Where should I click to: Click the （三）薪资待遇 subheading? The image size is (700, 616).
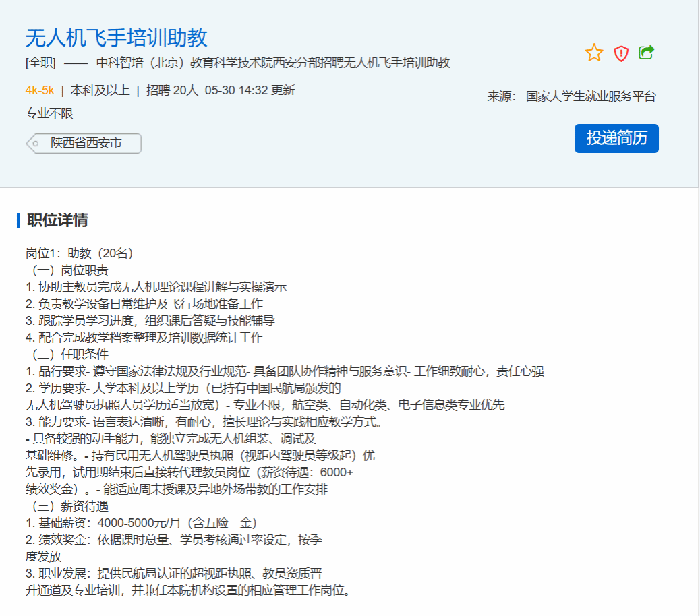pyautogui.click(x=67, y=505)
